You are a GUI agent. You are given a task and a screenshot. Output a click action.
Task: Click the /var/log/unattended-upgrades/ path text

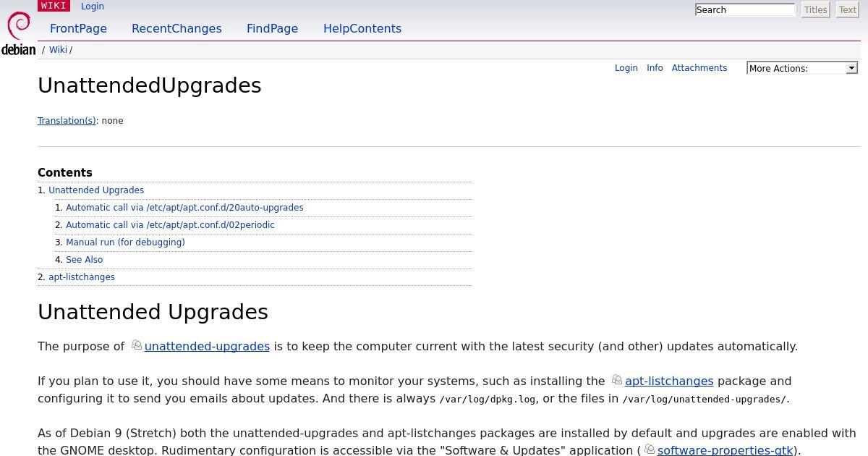click(705, 399)
